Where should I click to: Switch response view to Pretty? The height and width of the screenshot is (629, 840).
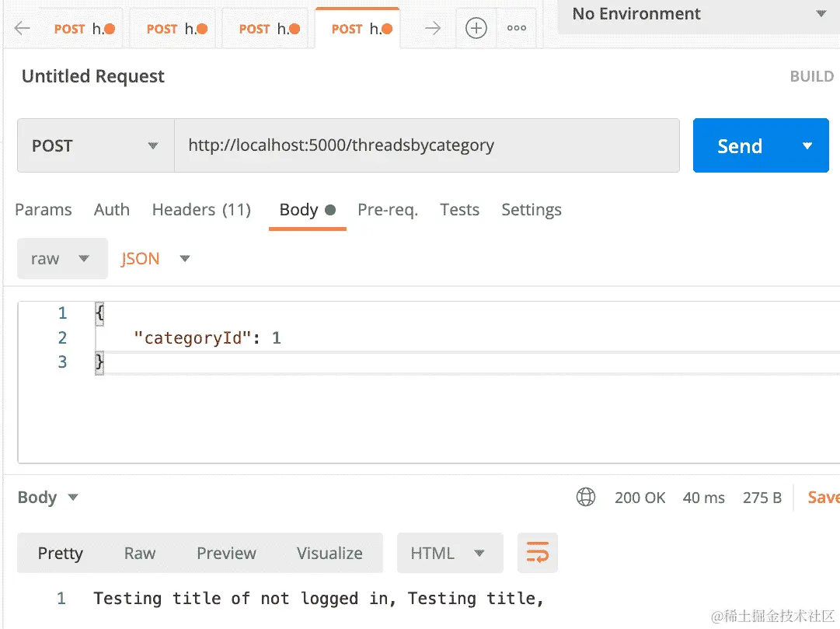(x=60, y=553)
